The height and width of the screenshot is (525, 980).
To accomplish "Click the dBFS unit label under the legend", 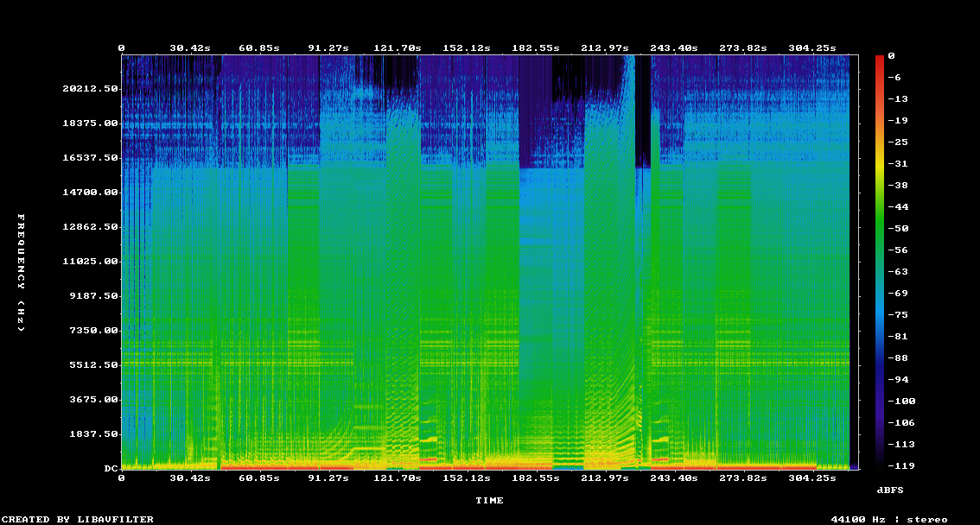I will [890, 490].
